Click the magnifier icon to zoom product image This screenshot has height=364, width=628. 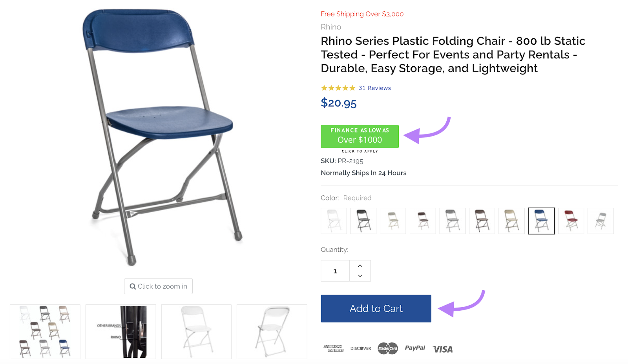click(x=133, y=286)
